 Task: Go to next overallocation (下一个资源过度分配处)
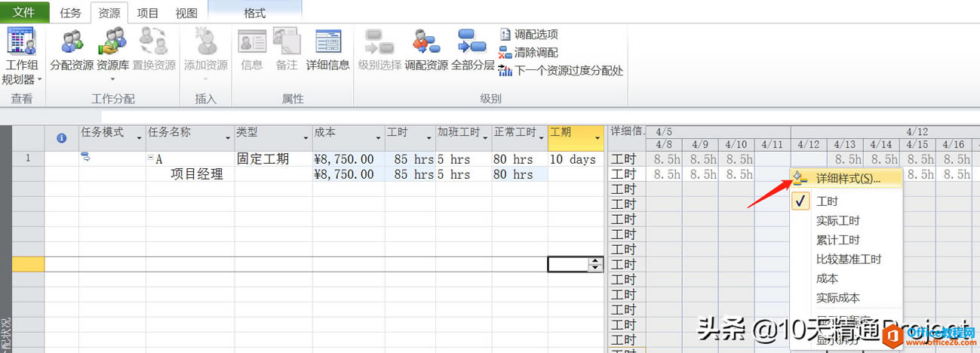[x=561, y=71]
